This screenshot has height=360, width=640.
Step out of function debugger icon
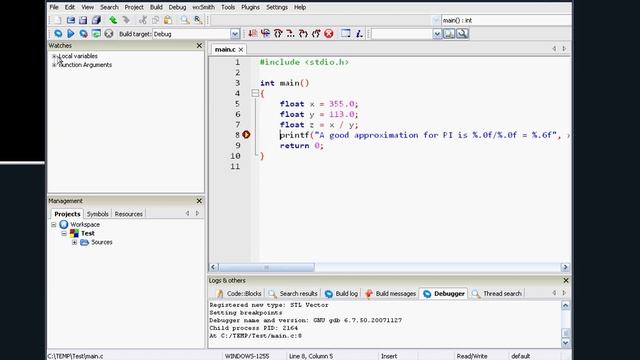316,33
